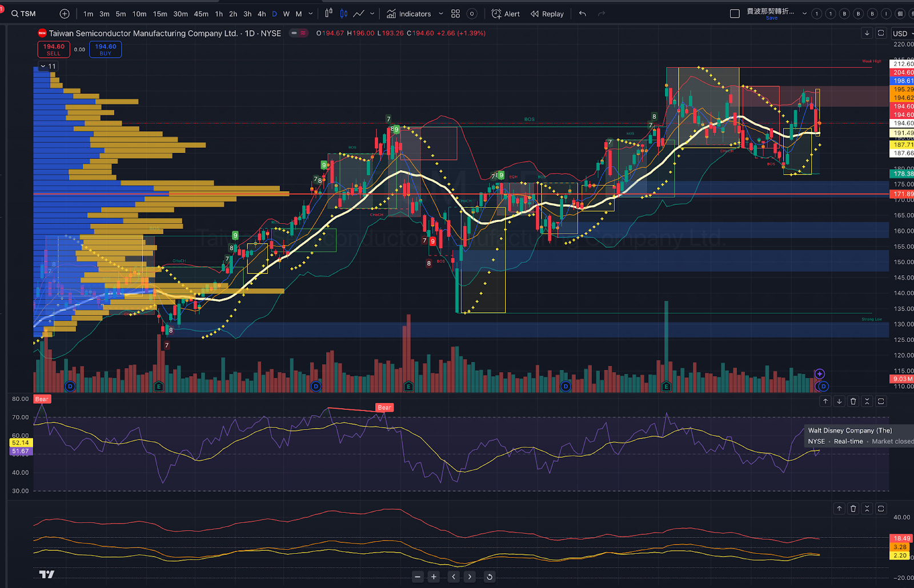Image resolution: width=914 pixels, height=588 pixels.
Task: Open the USD currency dropdown
Action: (903, 34)
